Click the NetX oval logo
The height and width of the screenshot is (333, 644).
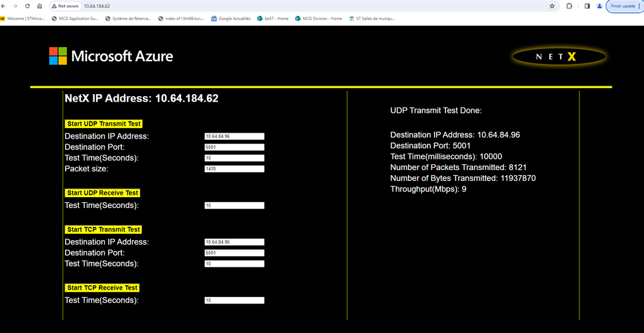pyautogui.click(x=559, y=57)
